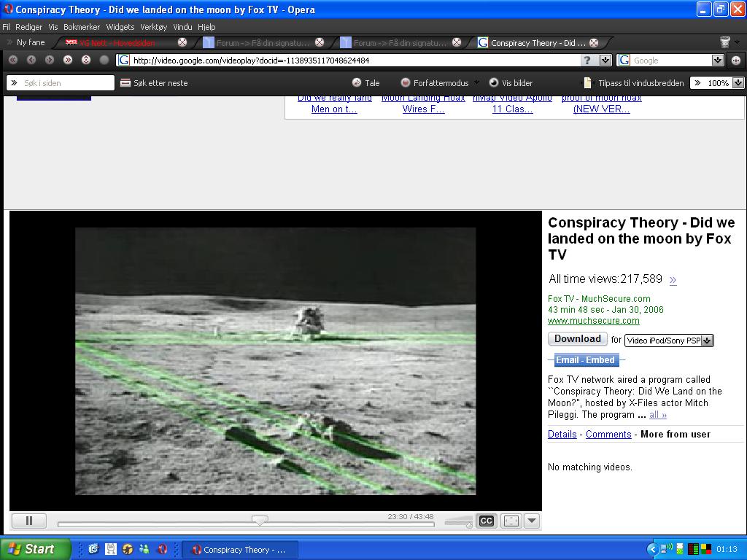Toggle Forfattermodus author mode
The height and width of the screenshot is (560, 747).
point(434,83)
